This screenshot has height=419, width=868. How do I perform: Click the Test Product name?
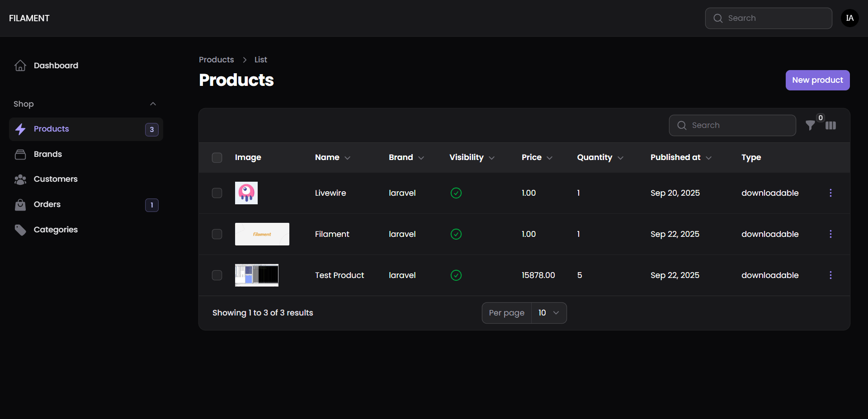tap(340, 275)
